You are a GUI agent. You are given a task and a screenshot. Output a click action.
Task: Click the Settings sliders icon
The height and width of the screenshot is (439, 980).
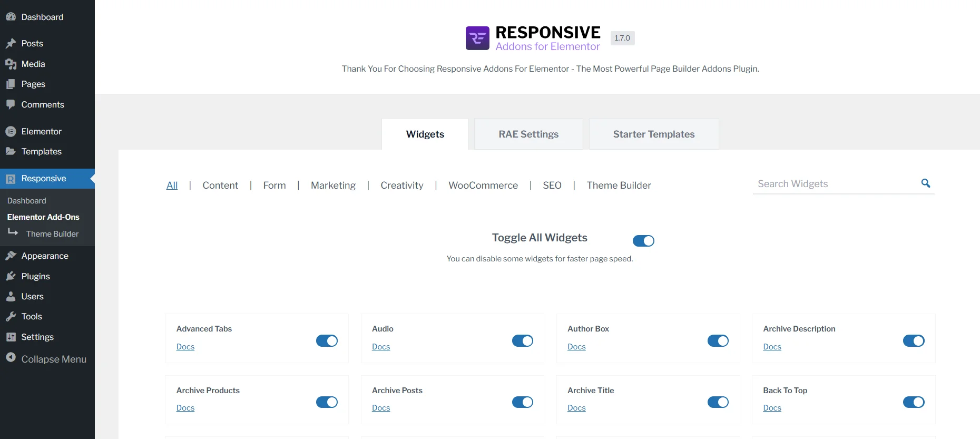(x=11, y=337)
